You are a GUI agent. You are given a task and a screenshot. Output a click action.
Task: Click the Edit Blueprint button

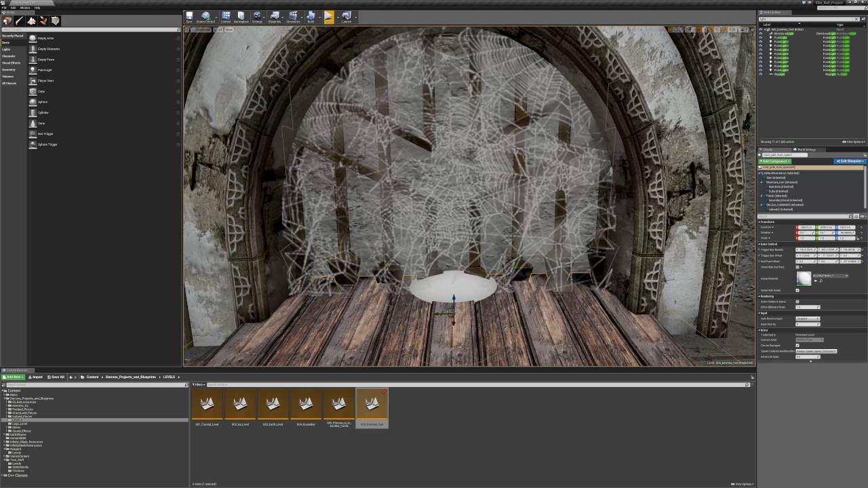(849, 161)
